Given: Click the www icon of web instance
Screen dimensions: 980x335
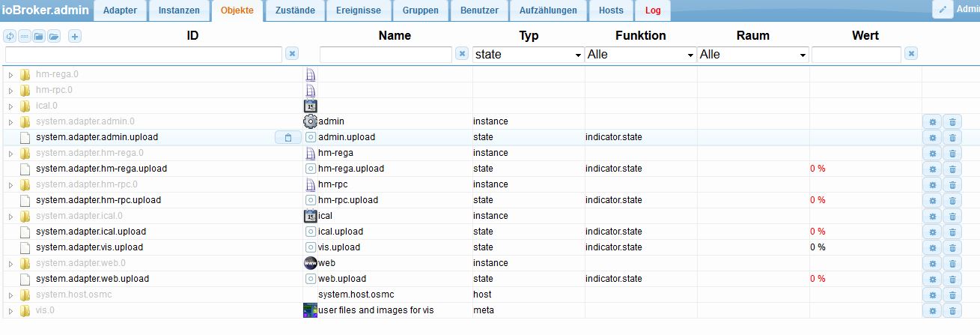Looking at the screenshot, I should click(x=310, y=263).
